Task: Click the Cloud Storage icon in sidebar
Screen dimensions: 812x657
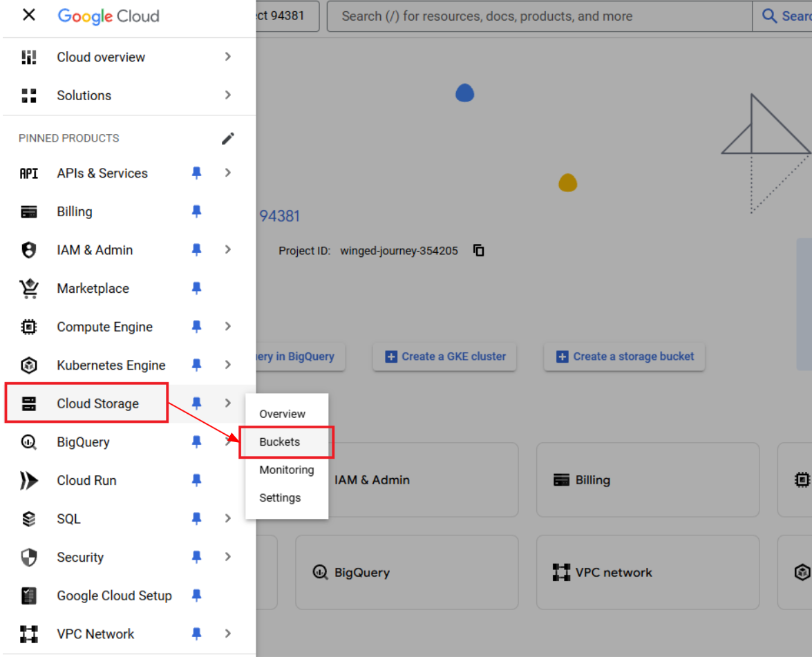Action: (x=29, y=403)
